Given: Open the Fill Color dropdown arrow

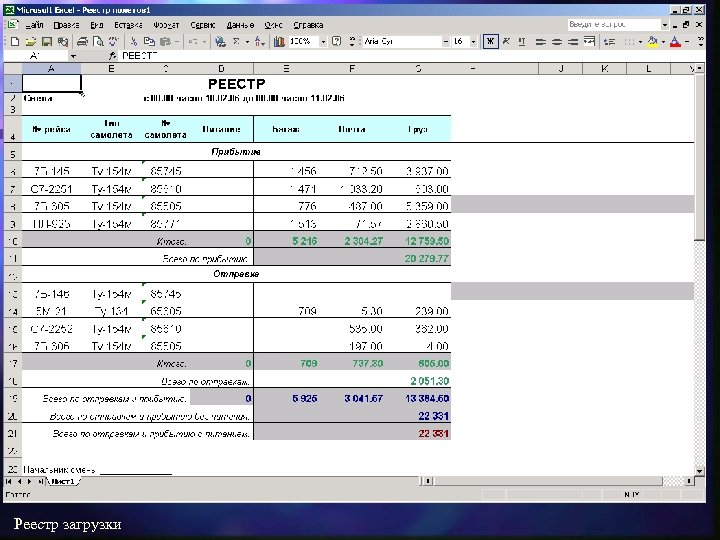Looking at the screenshot, I should pyautogui.click(x=663, y=42).
